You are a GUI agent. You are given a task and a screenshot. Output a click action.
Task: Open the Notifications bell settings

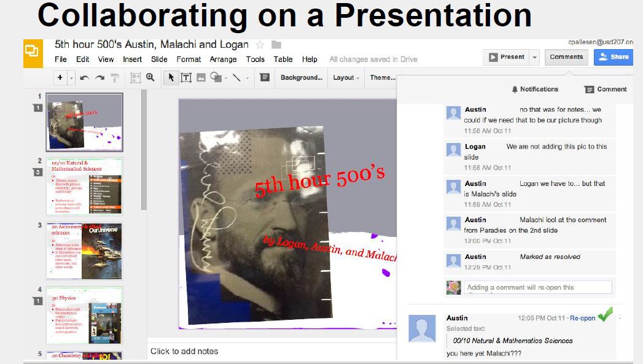[535, 90]
